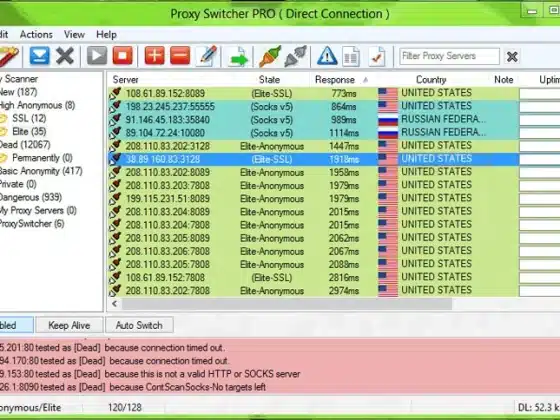Click the Russian flag for 91.146.45.183
Image resolution: width=560 pixels, height=420 pixels.
click(388, 120)
